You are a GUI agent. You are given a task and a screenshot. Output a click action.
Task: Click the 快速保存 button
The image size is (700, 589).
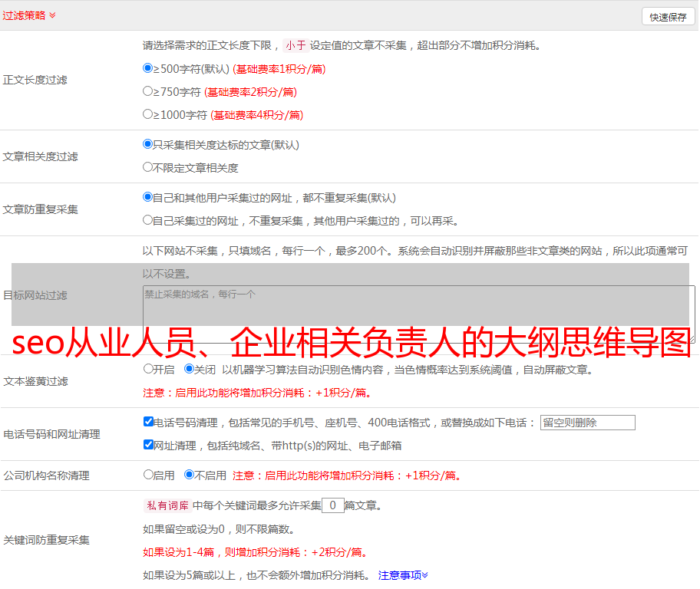668,17
